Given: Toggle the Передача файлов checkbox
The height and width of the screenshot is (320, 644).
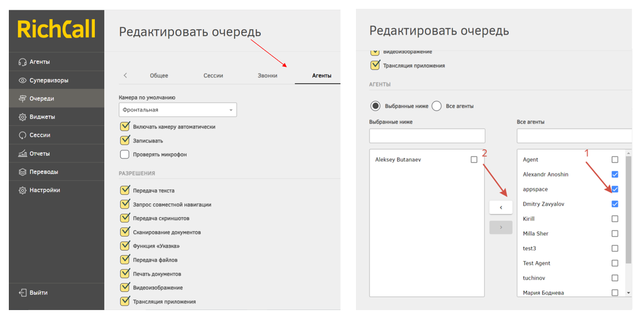Looking at the screenshot, I should pos(125,260).
